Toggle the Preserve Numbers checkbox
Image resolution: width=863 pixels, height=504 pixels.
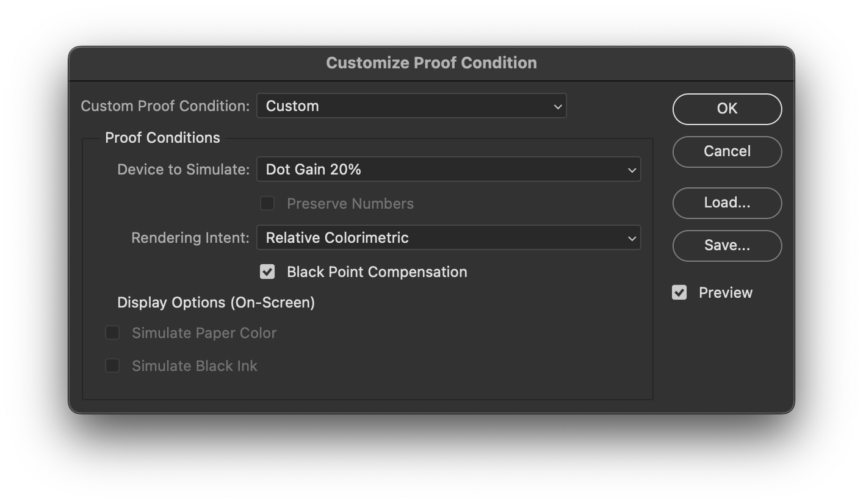point(267,203)
